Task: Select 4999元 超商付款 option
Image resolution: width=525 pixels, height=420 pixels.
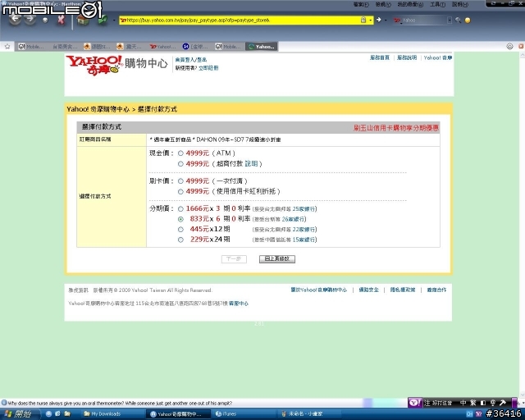Action: pos(180,164)
